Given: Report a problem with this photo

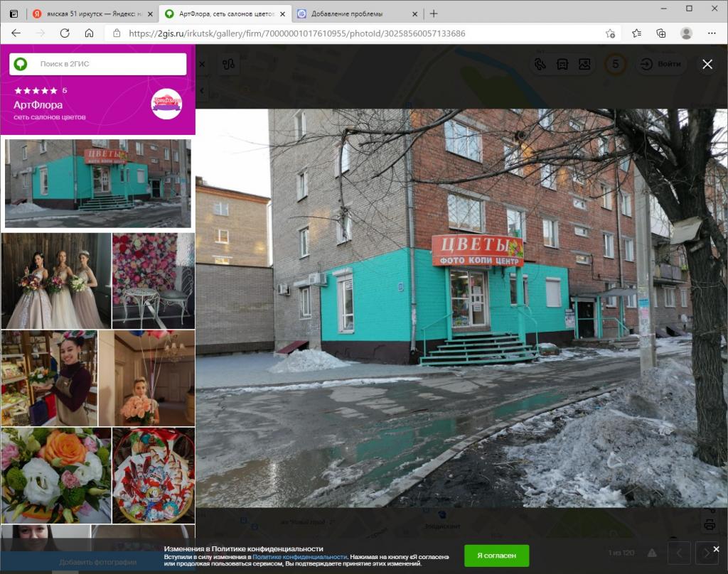Looking at the screenshot, I should [651, 553].
